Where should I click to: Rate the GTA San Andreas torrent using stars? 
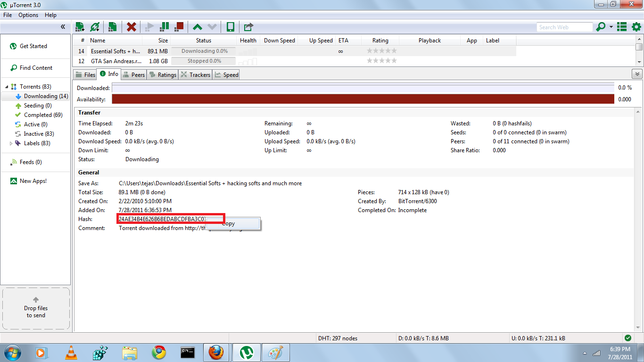coord(382,61)
